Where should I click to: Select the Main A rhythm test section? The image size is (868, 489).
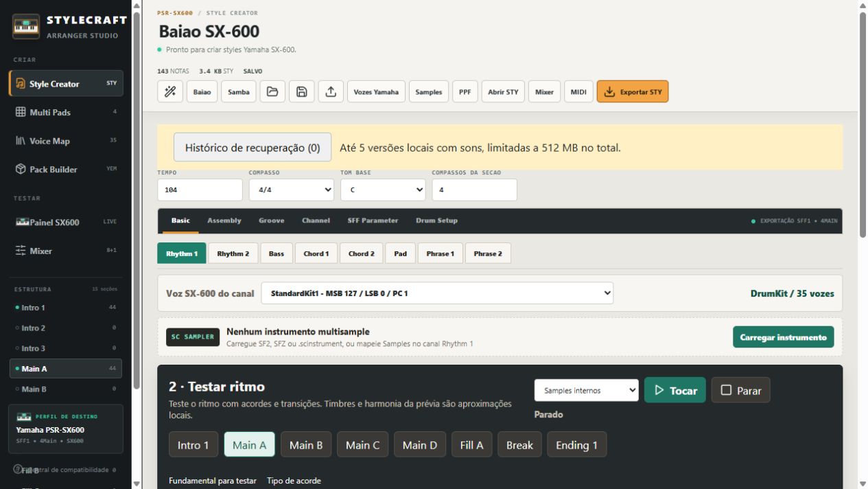tap(249, 444)
